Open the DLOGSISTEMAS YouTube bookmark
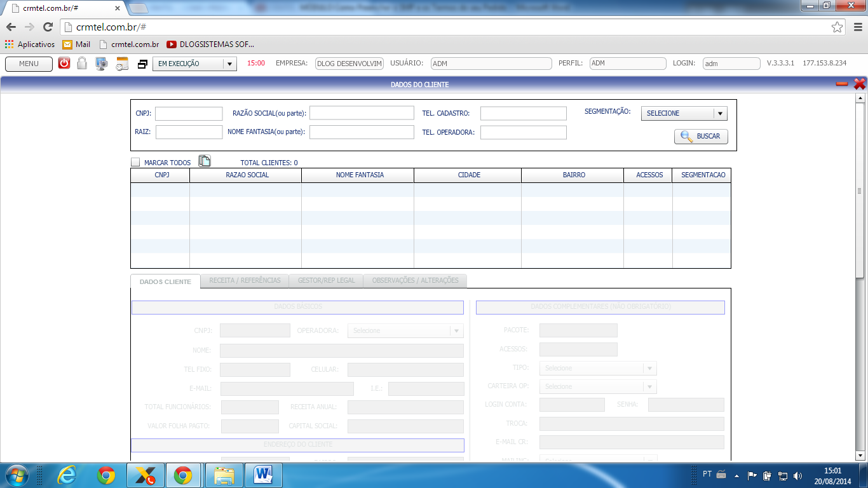868x488 pixels. pos(210,44)
